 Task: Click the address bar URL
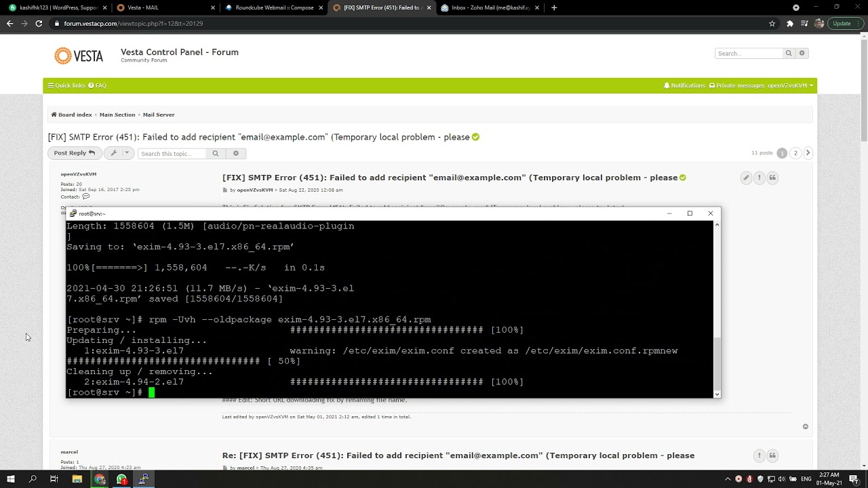click(x=134, y=23)
